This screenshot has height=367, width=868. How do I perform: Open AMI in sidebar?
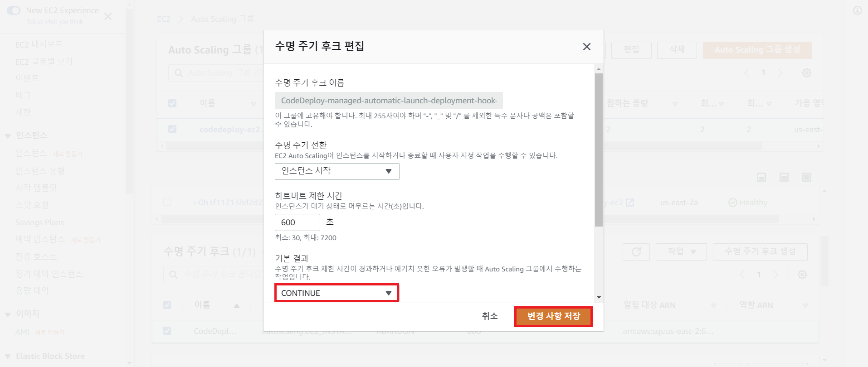(22, 332)
